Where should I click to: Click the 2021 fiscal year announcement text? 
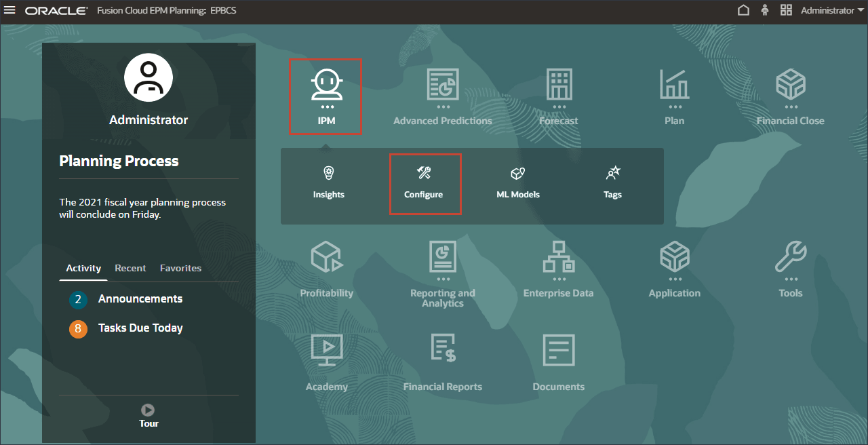click(142, 208)
